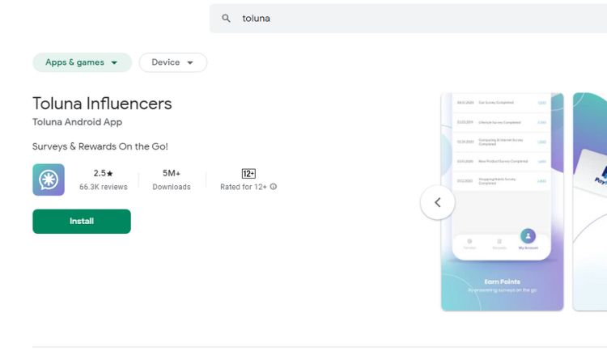The image size is (607, 364).
Task: Click the search field containing toluna
Action: (408, 18)
